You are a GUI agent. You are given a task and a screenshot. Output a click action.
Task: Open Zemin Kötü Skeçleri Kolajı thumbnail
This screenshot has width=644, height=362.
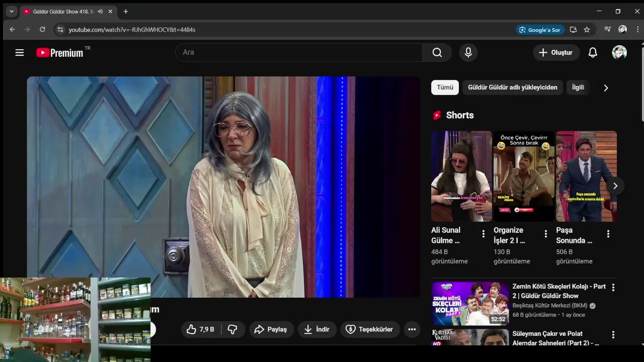click(x=470, y=303)
